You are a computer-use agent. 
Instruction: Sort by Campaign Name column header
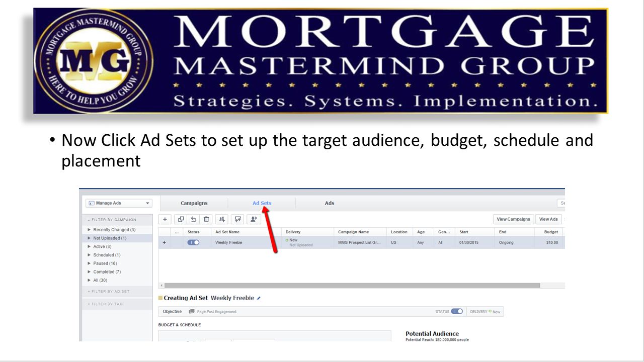pyautogui.click(x=360, y=232)
